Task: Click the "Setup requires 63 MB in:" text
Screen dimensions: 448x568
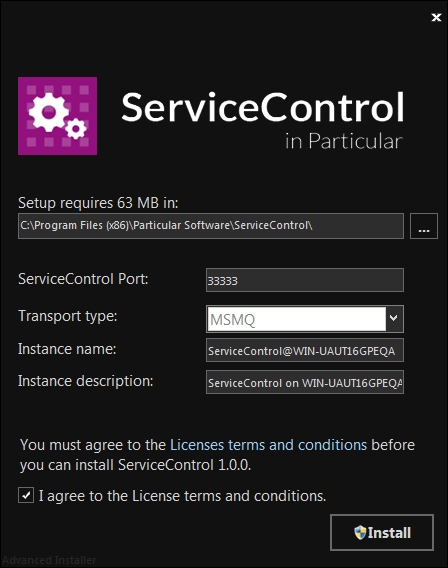Action: point(98,203)
